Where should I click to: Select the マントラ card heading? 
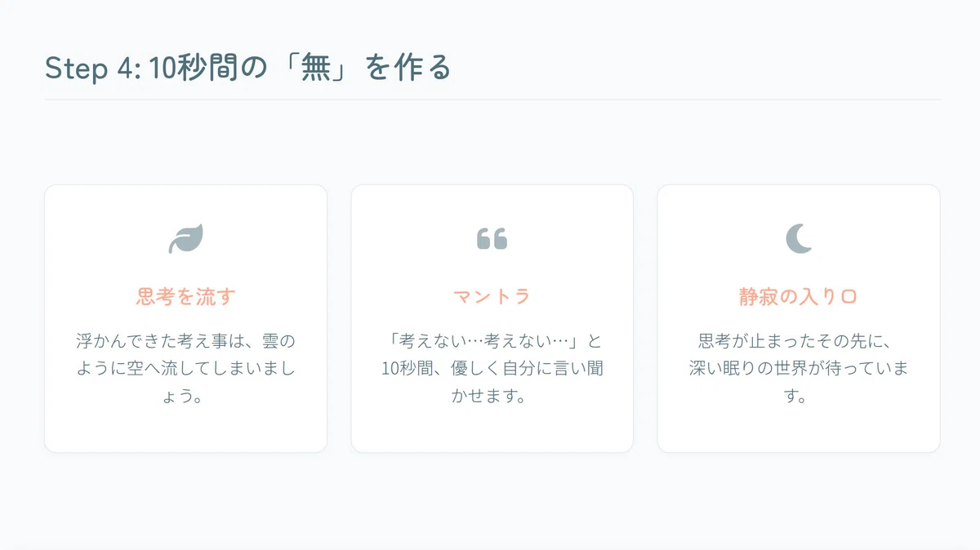point(492,296)
